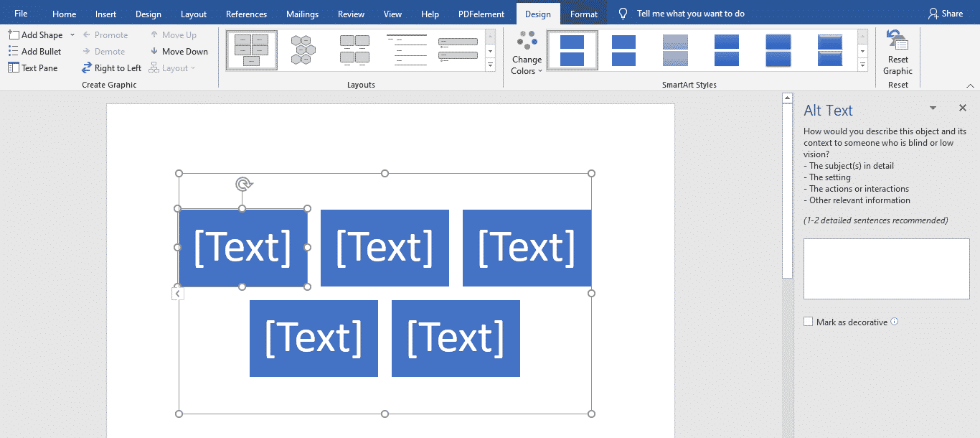980x438 pixels.
Task: Click the Move Down icon
Action: point(153,51)
